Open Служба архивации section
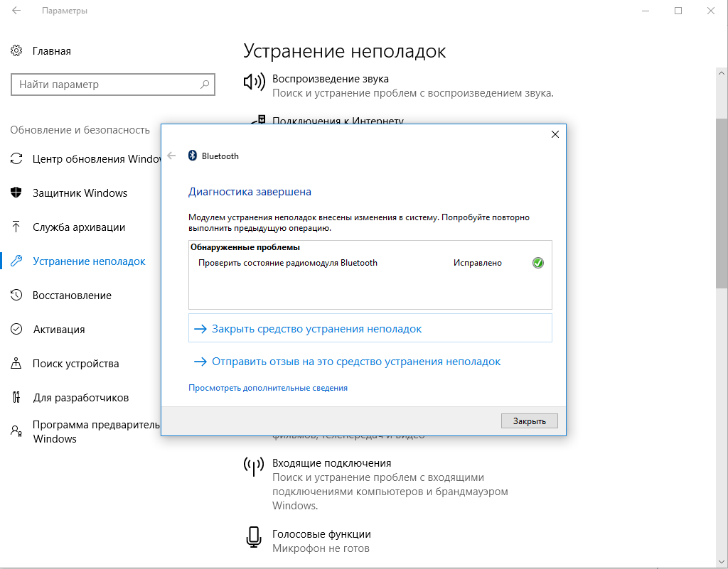The height and width of the screenshot is (569, 728). pos(80,227)
